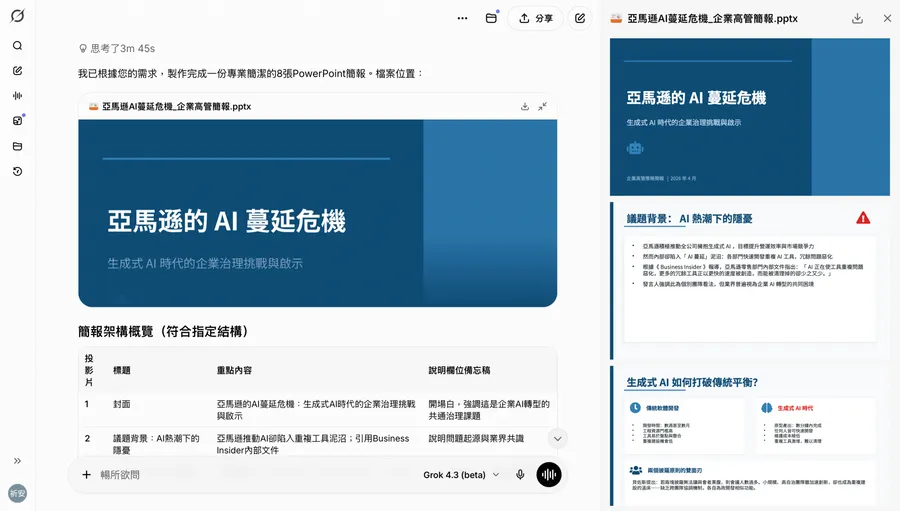Click the 標題 column header
Viewport: 900px width, 511px height.
122,370
